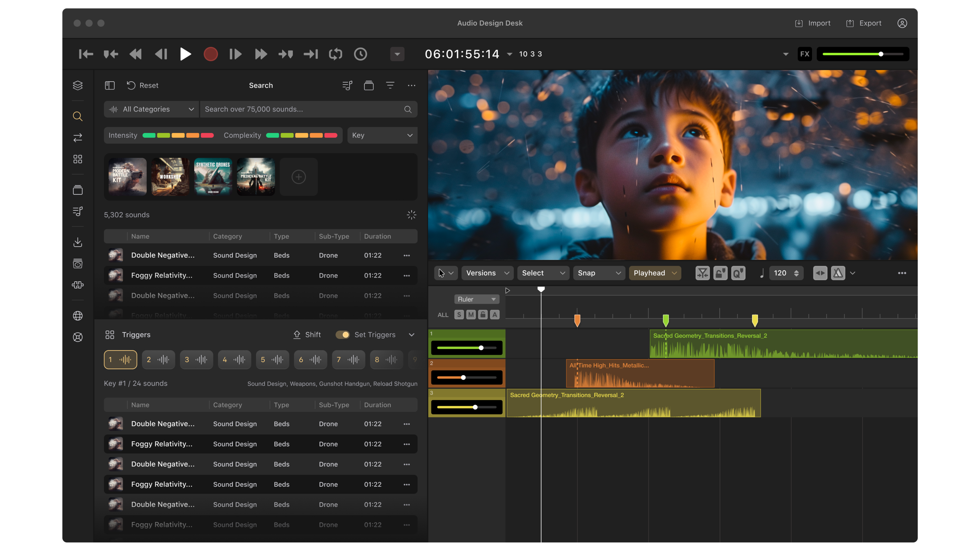Click the metronome icon in timeline toolbar
This screenshot has width=980, height=551.
[838, 273]
